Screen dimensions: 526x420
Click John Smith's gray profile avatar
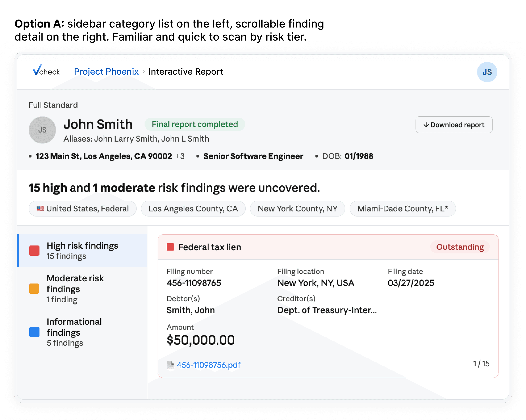point(42,130)
